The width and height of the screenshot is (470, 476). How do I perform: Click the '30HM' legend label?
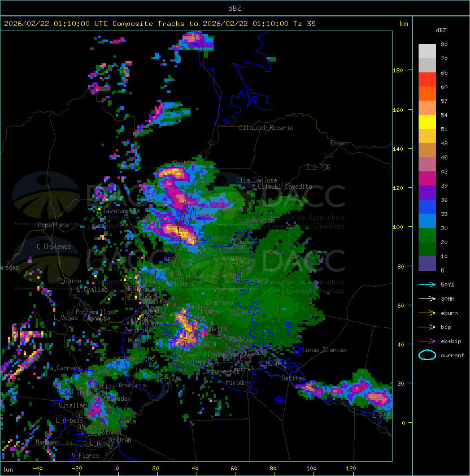tap(447, 298)
